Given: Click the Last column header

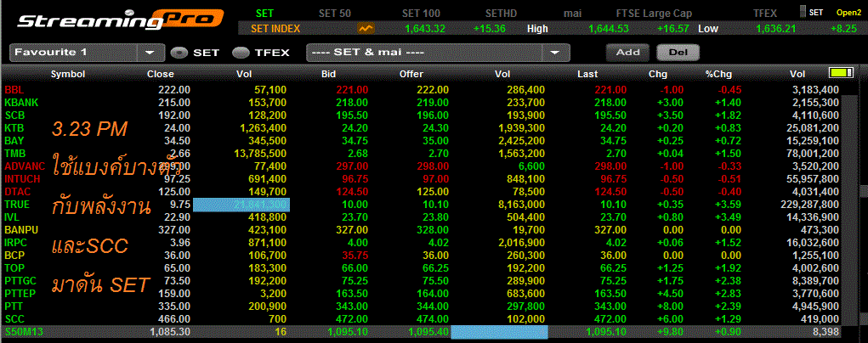Looking at the screenshot, I should click(587, 74).
